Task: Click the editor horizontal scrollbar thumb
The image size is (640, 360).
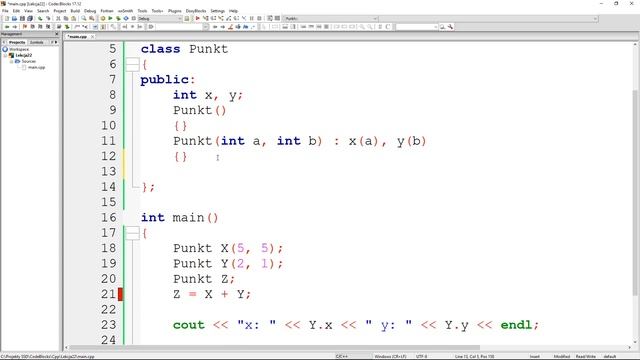Action: click(x=274, y=348)
